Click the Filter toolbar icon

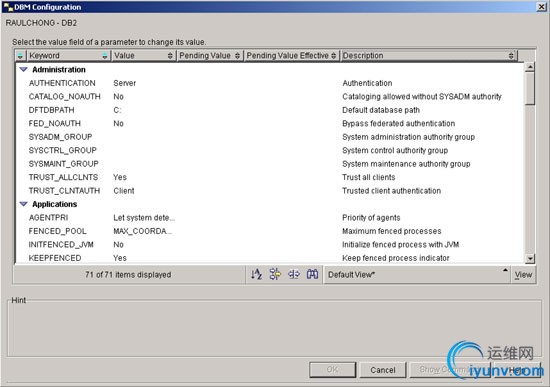pos(275,274)
